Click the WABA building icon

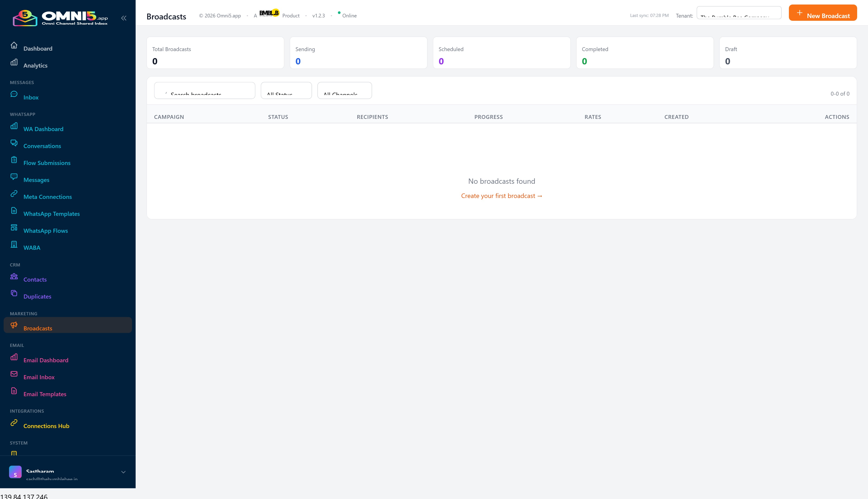pos(14,244)
